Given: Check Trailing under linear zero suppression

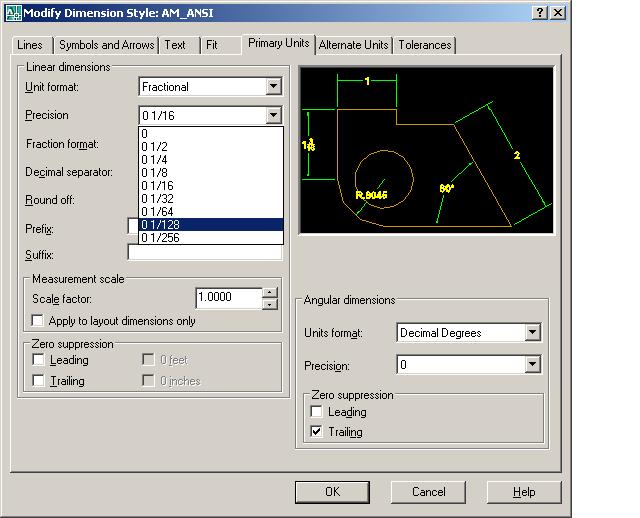Looking at the screenshot, I should (x=39, y=381).
